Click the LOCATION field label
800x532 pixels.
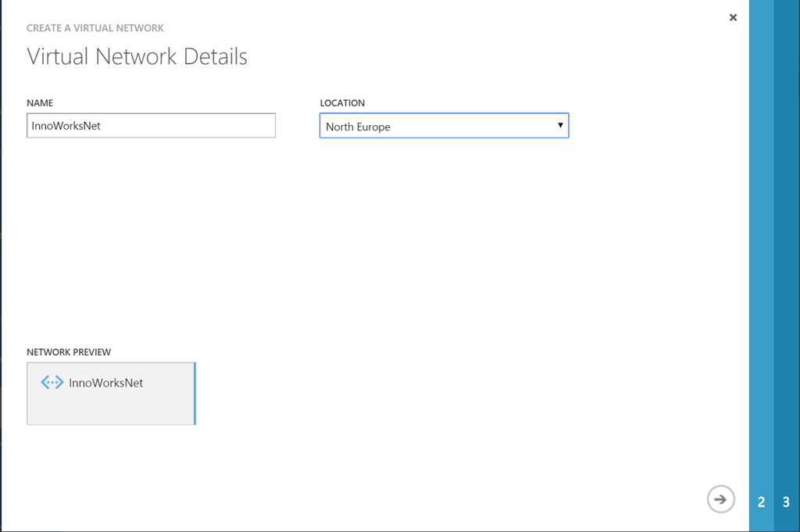pyautogui.click(x=342, y=103)
